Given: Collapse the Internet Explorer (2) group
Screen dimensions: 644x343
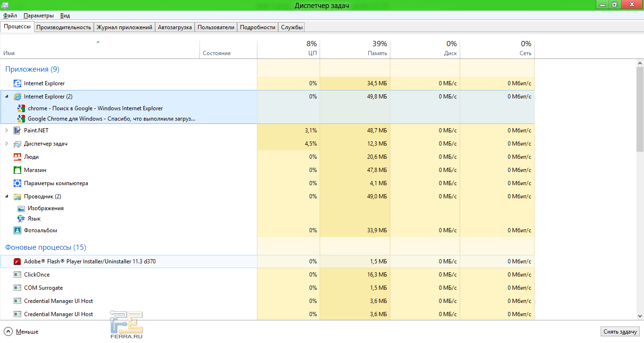Looking at the screenshot, I should (7, 97).
